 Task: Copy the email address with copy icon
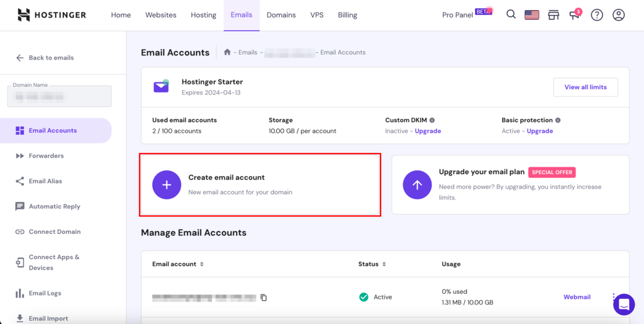coord(264,298)
